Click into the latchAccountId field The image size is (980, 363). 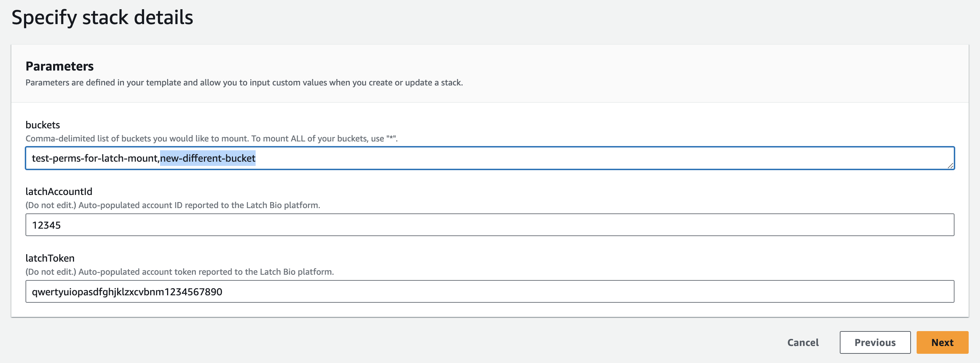tap(490, 225)
